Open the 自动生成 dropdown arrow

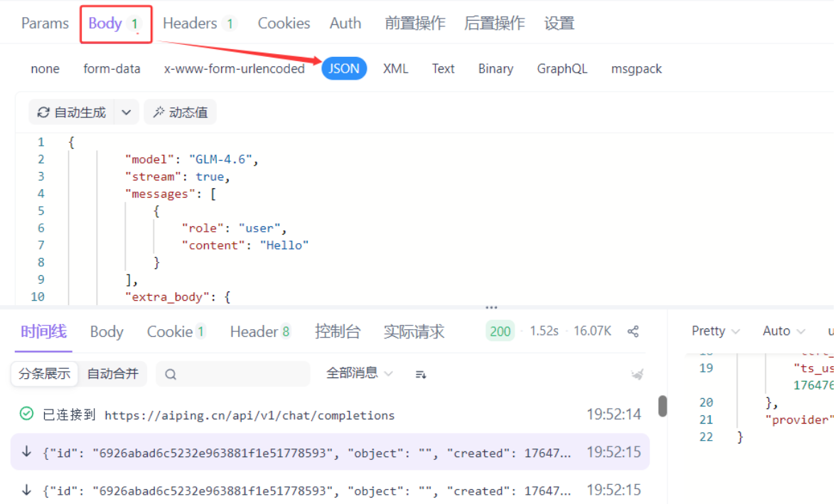[x=127, y=112]
